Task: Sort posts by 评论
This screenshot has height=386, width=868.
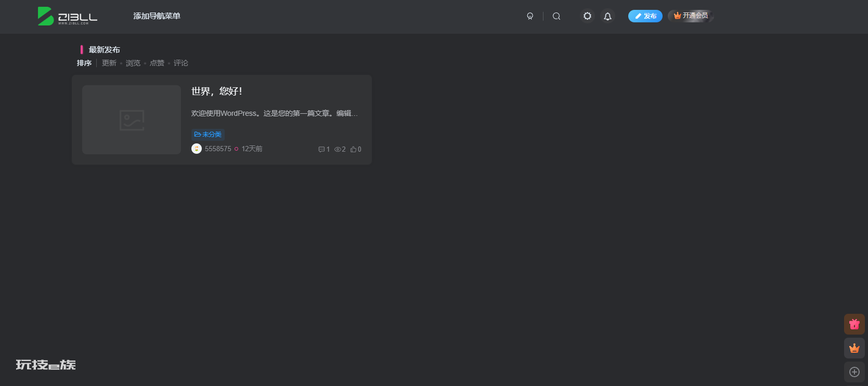Action: coord(181,63)
